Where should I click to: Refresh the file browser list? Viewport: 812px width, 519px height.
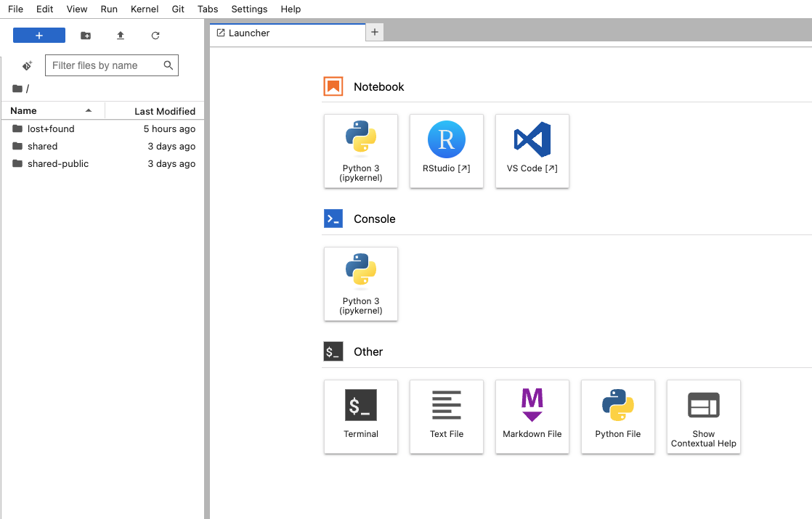[155, 36]
